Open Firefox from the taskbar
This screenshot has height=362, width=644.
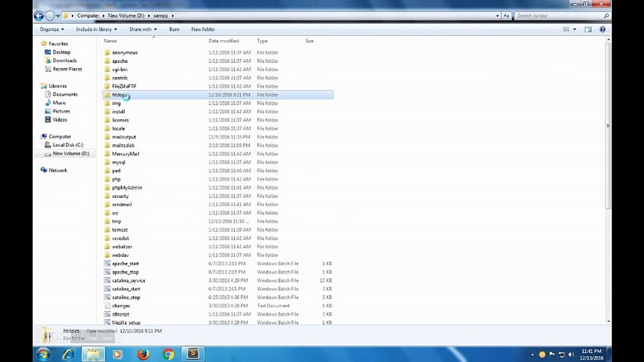pos(143,354)
